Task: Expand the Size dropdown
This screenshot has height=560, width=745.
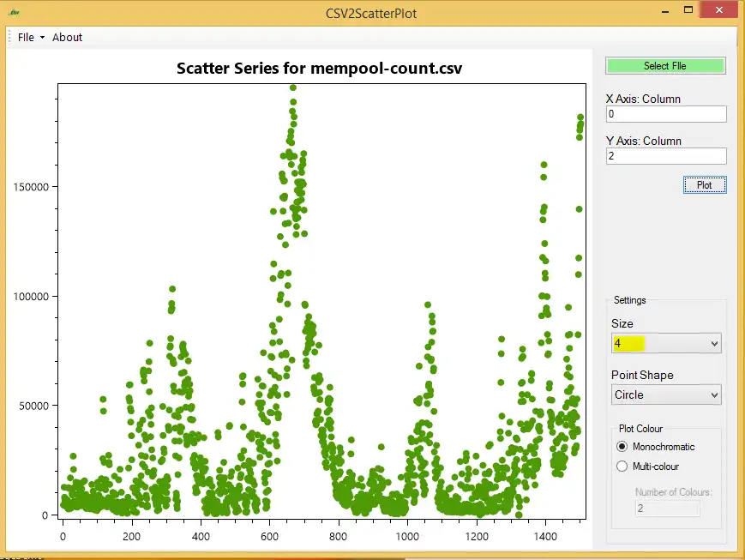Action: click(x=714, y=344)
